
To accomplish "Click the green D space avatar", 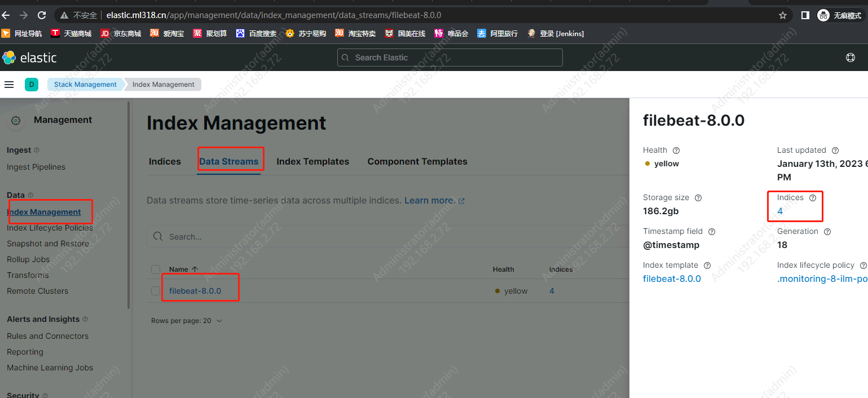I will point(32,85).
